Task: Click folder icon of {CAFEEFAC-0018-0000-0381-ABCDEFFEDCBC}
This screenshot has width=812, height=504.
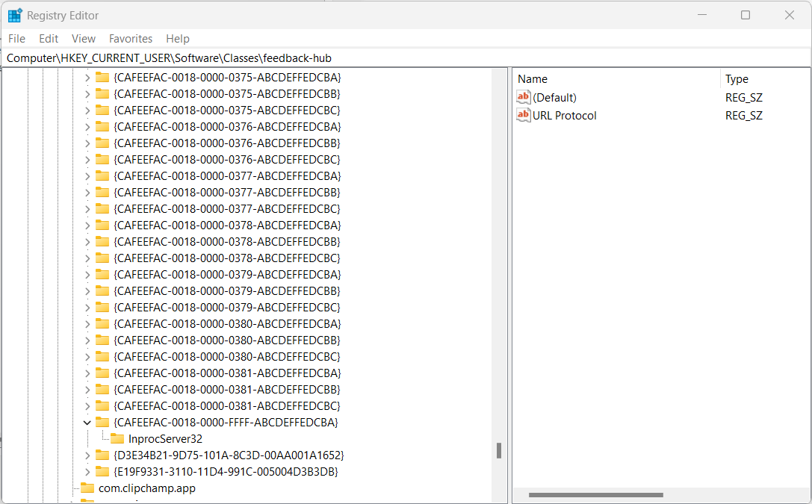Action: click(x=102, y=406)
